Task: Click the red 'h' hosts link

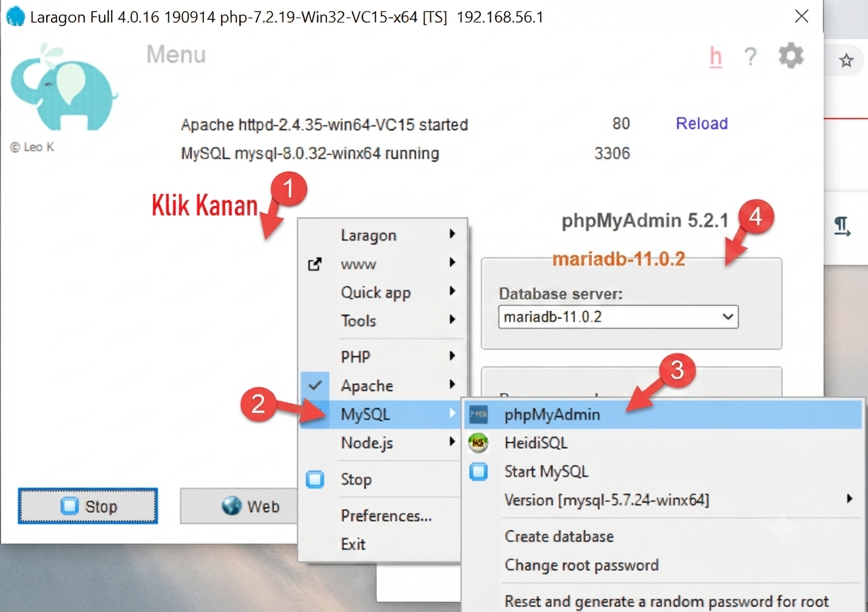Action: pos(716,57)
